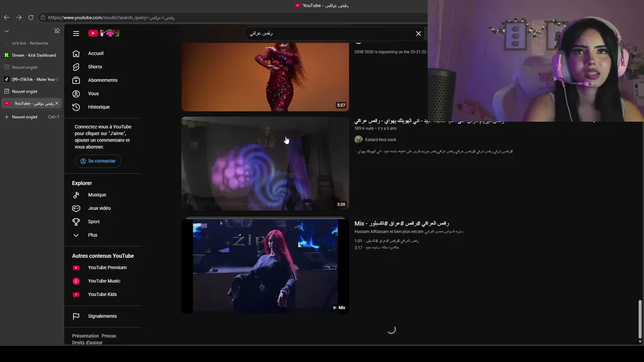Screen dimensions: 644x362
Task: Go to Accueil in the sidebar
Action: pos(103,53)
